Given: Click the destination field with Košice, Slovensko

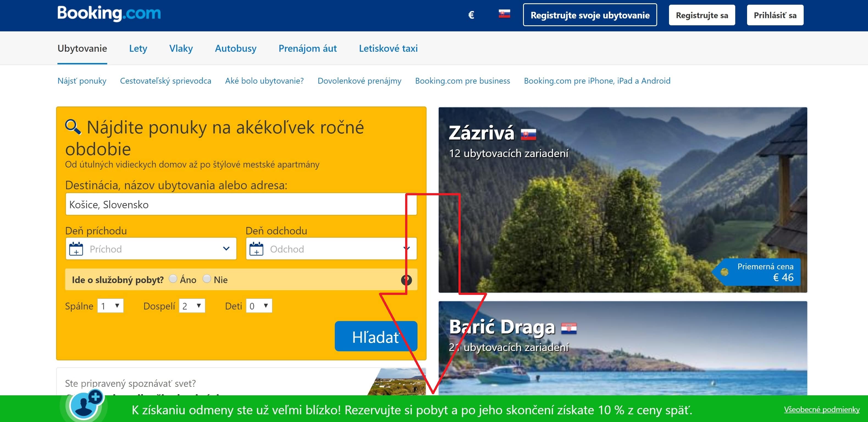Looking at the screenshot, I should click(x=241, y=204).
